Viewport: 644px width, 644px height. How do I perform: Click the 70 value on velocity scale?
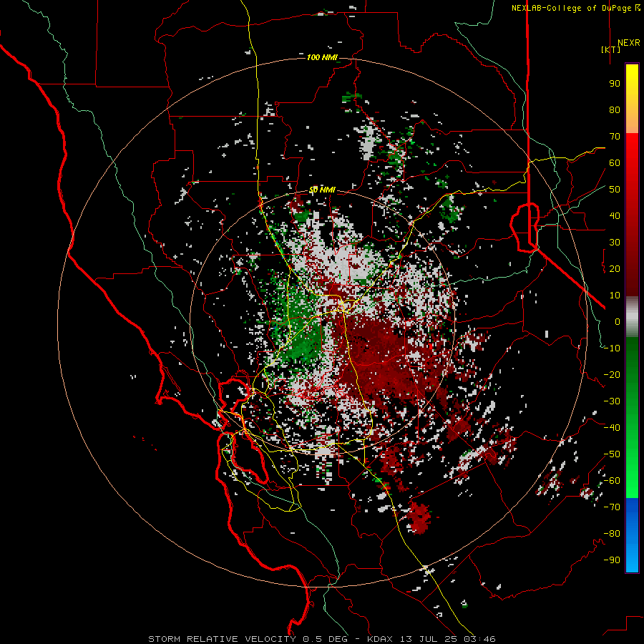point(615,137)
